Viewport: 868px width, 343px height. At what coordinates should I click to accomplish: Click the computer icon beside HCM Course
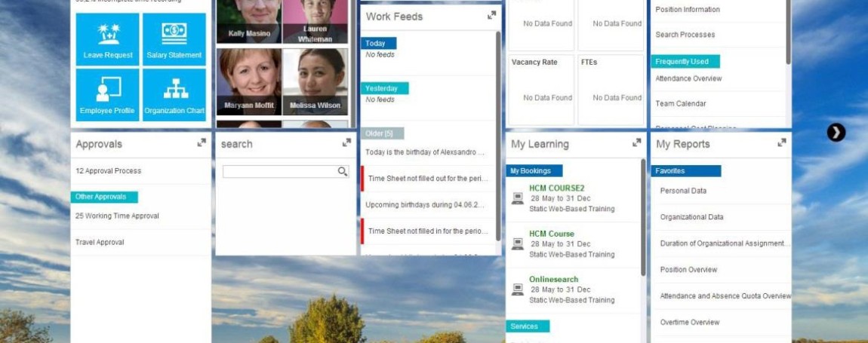(x=517, y=244)
